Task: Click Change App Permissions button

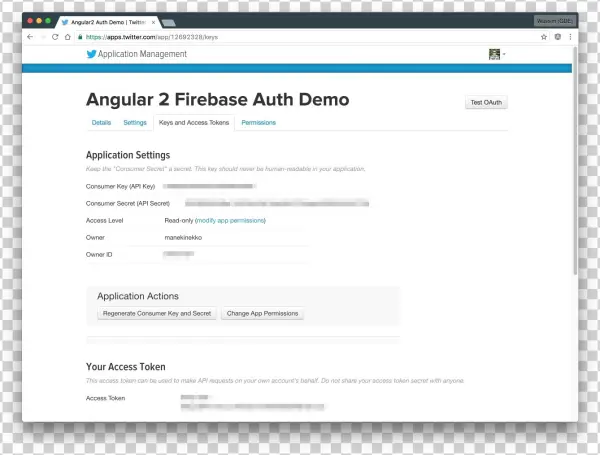Action: (x=262, y=313)
